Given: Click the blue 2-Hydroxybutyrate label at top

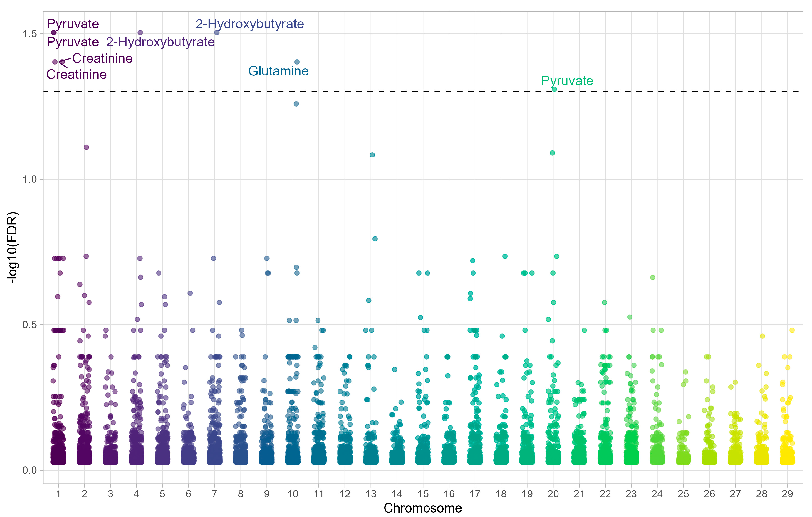Looking at the screenshot, I should tap(249, 24).
